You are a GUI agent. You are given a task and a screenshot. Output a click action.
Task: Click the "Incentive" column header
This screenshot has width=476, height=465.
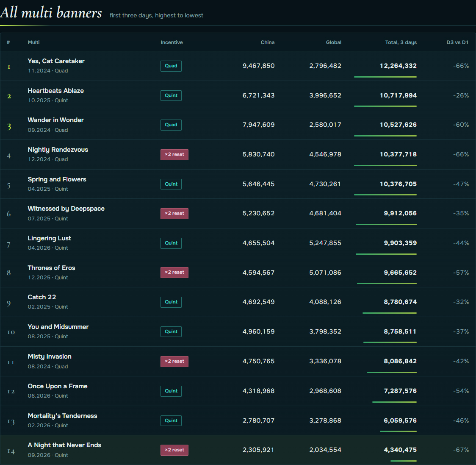click(172, 42)
